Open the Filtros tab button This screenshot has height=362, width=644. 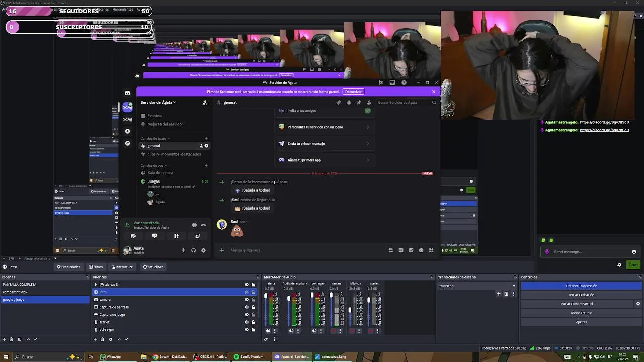(x=96, y=267)
